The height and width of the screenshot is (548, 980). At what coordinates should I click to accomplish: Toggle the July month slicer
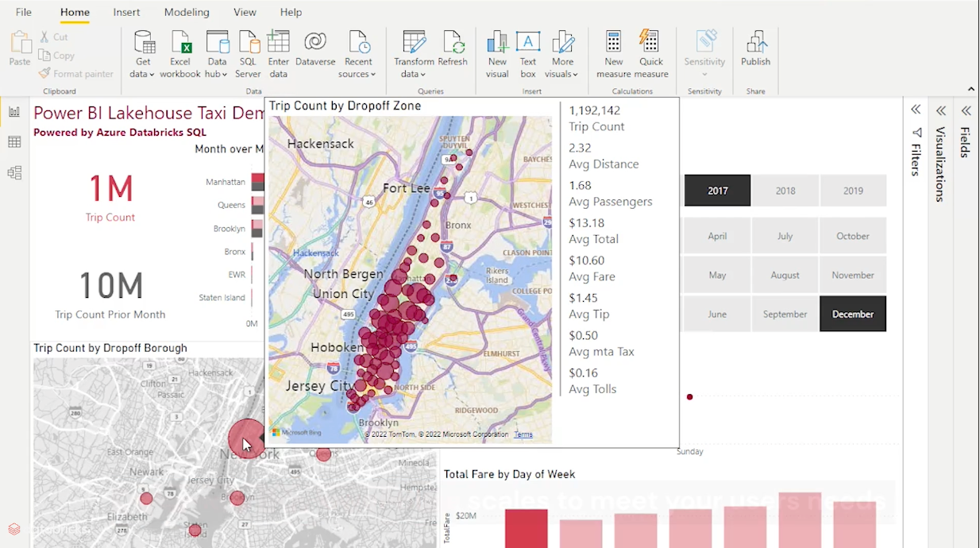coord(785,236)
